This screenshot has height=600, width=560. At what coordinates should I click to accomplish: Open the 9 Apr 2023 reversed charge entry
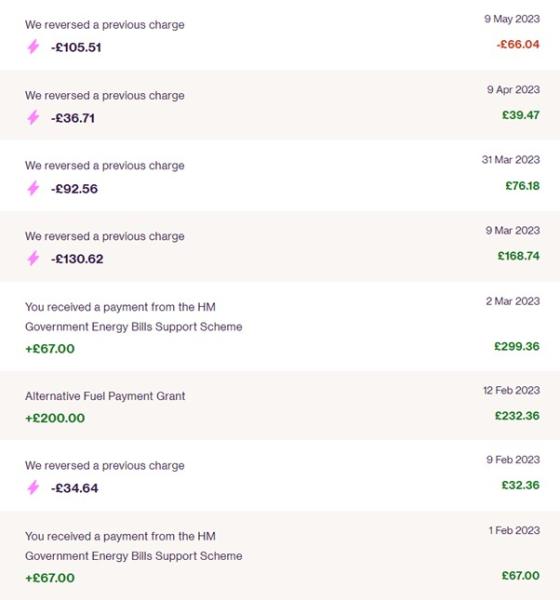click(x=280, y=105)
